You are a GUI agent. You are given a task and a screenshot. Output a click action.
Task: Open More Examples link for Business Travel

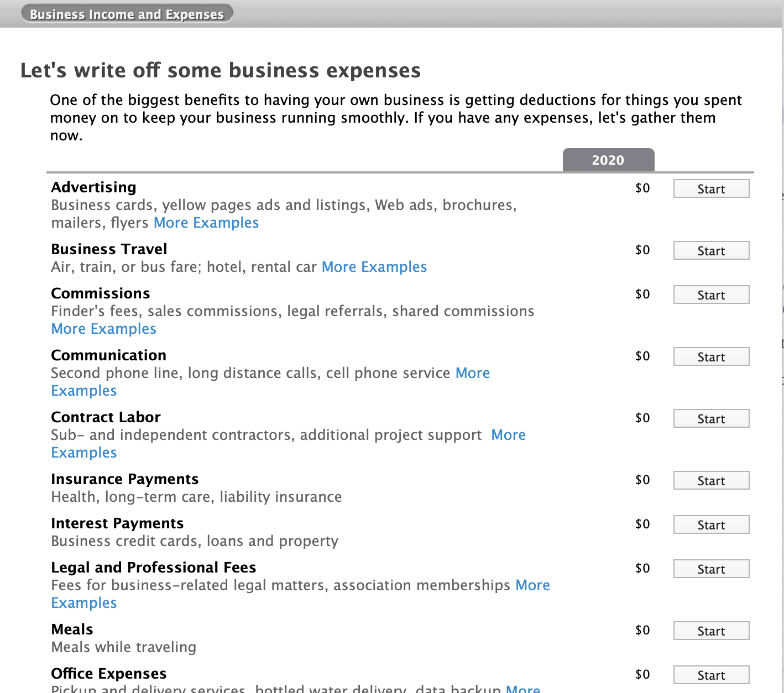click(374, 267)
